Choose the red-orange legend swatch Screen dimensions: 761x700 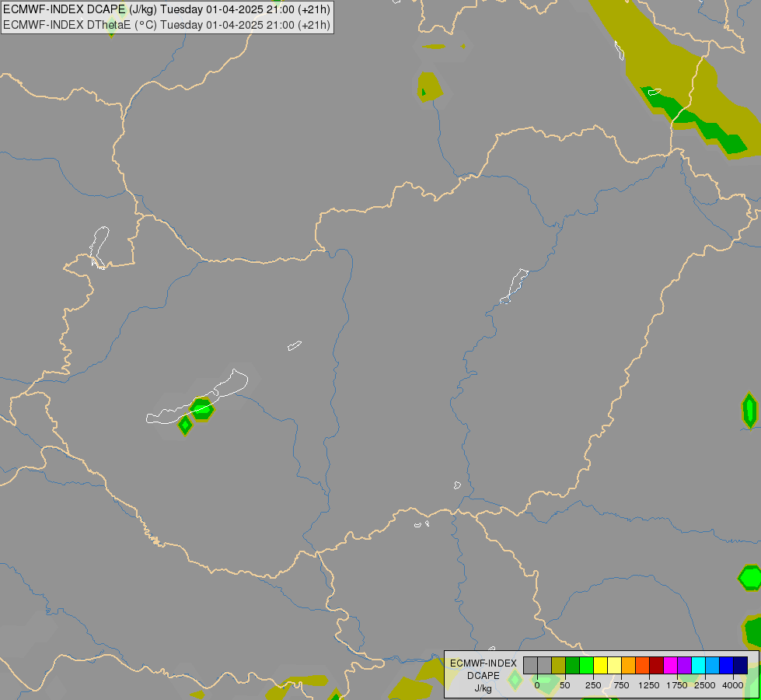pos(643,666)
